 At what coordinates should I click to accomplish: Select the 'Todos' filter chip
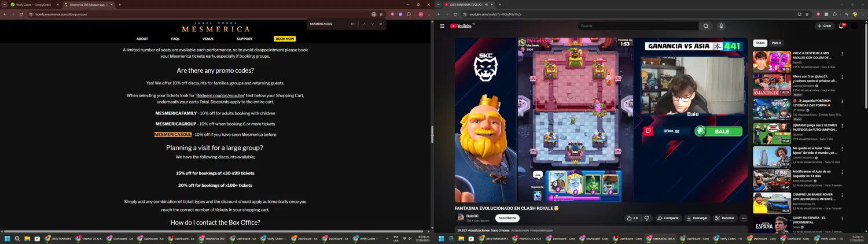tap(760, 43)
